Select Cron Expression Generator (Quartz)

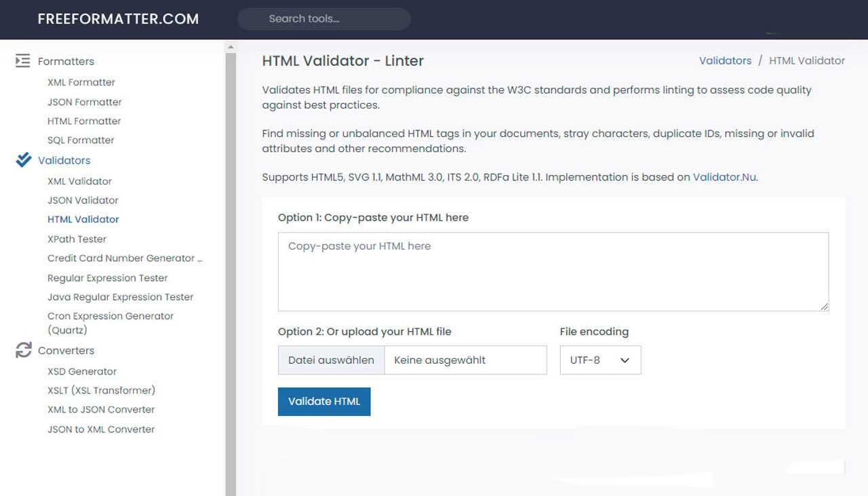[111, 323]
